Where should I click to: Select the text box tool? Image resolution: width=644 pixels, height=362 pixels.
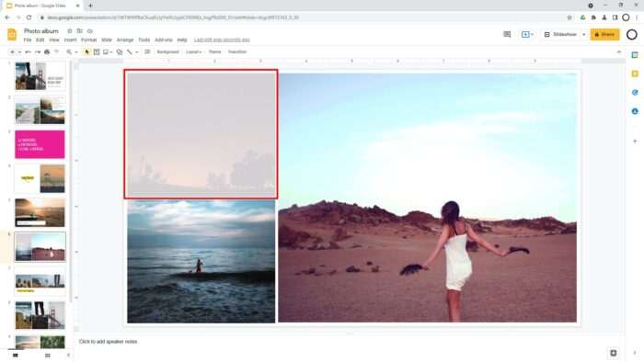pyautogui.click(x=97, y=52)
